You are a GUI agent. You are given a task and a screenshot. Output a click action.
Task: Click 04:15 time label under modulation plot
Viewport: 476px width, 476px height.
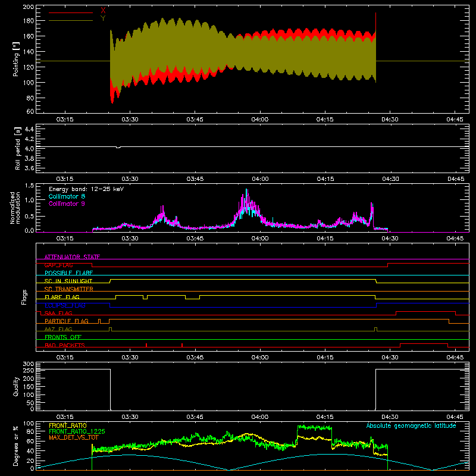coord(325,239)
